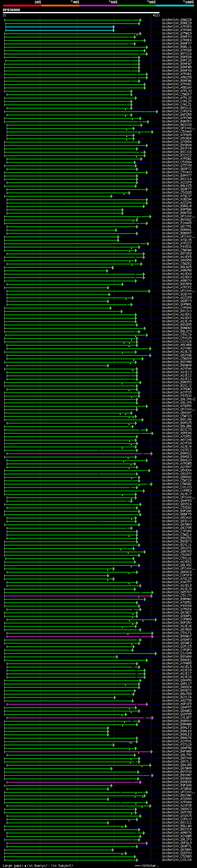Select hit label UniRef100_Q9FQL9
Viewport: 197px width, 868px height.
tap(177, 843)
